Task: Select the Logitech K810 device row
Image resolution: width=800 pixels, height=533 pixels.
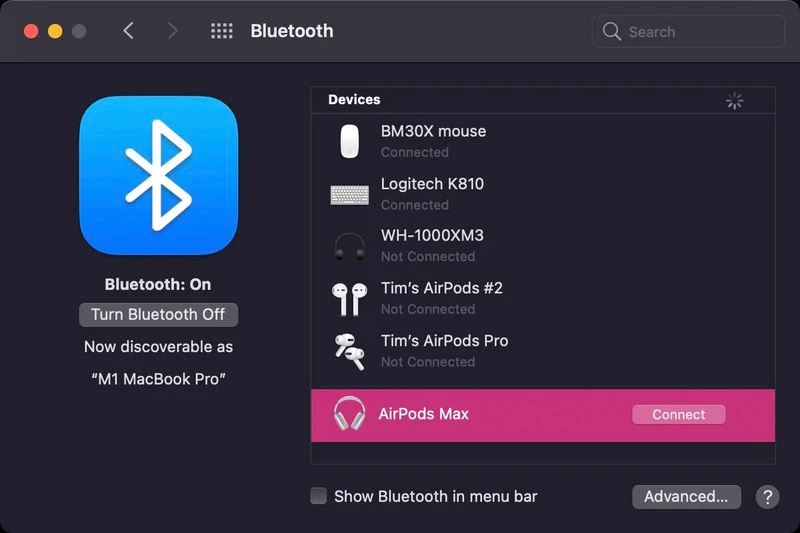Action: point(540,194)
